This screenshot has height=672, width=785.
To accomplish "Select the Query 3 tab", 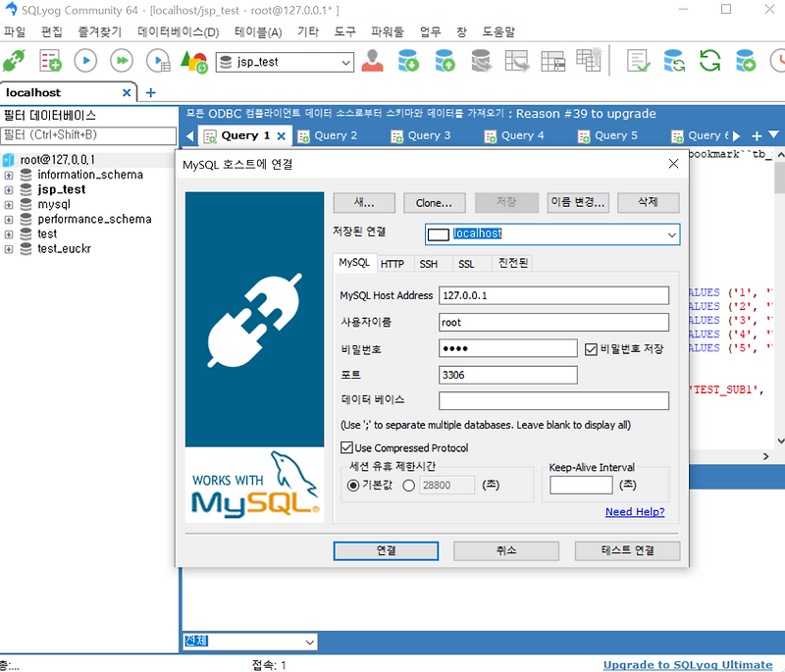I will [429, 135].
